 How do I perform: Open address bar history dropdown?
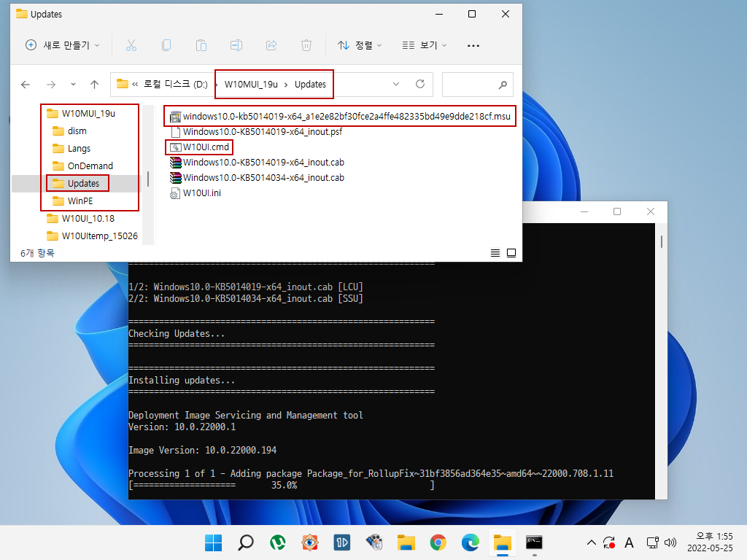pyautogui.click(x=396, y=84)
